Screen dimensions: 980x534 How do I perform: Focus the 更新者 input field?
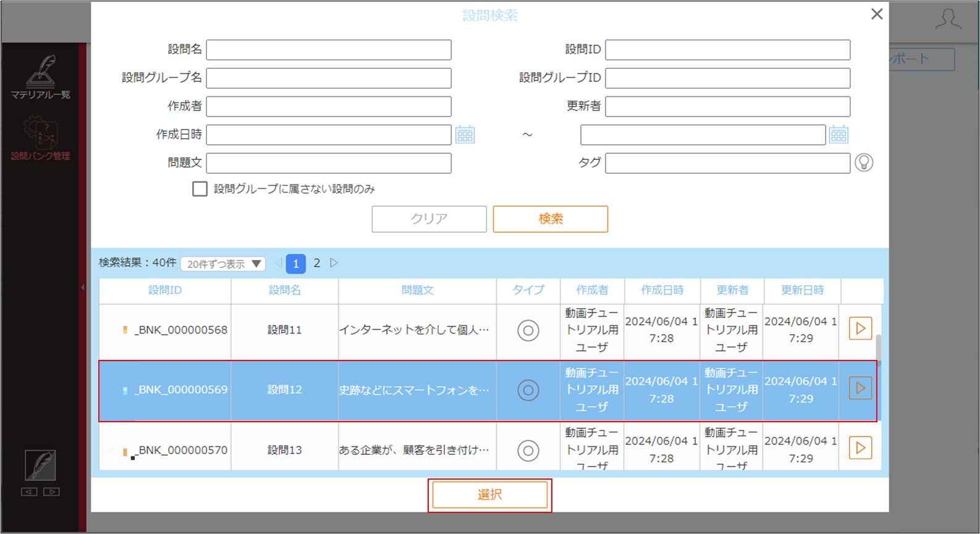pos(728,107)
